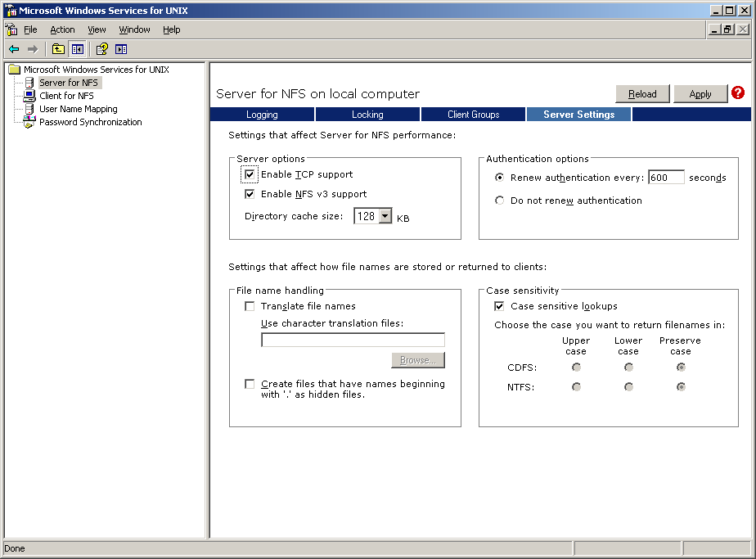Switch to the Client Groups tab
This screenshot has width=756, height=559.
coord(473,115)
